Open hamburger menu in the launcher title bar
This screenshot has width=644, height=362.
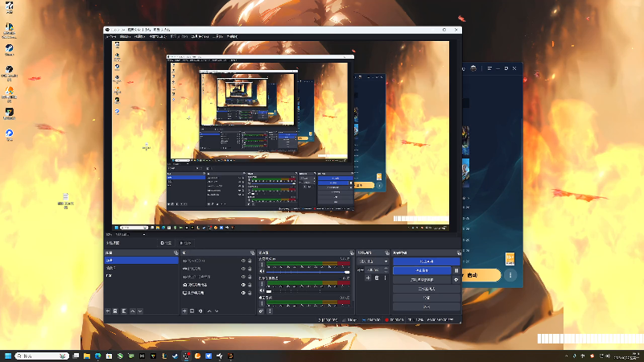[489, 68]
